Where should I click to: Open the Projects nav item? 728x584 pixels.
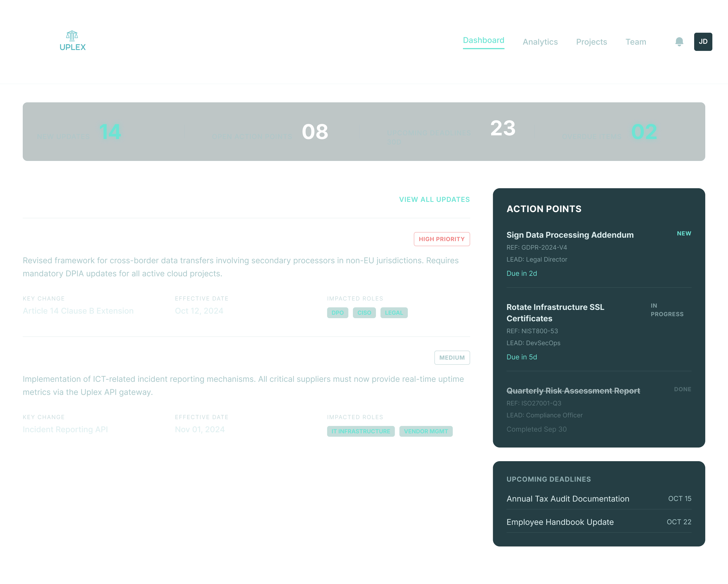pyautogui.click(x=591, y=42)
